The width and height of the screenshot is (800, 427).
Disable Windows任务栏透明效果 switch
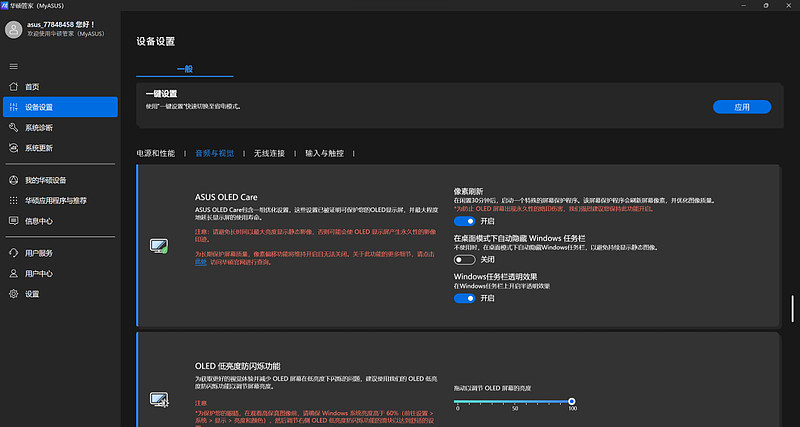point(464,298)
